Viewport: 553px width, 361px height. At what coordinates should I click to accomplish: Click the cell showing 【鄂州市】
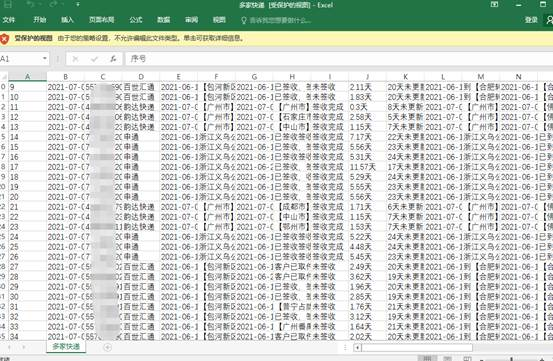(x=292, y=227)
